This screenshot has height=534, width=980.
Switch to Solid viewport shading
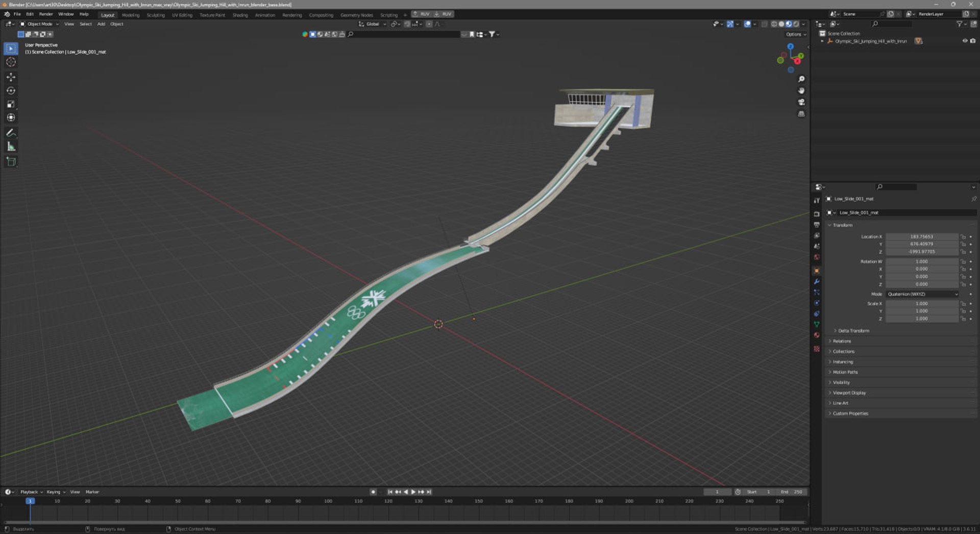pos(781,24)
